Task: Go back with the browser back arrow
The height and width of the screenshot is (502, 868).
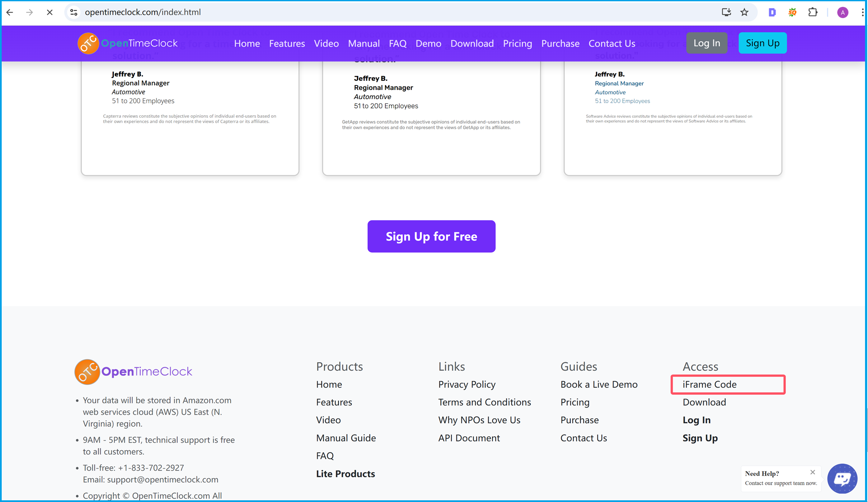Action: 10,12
